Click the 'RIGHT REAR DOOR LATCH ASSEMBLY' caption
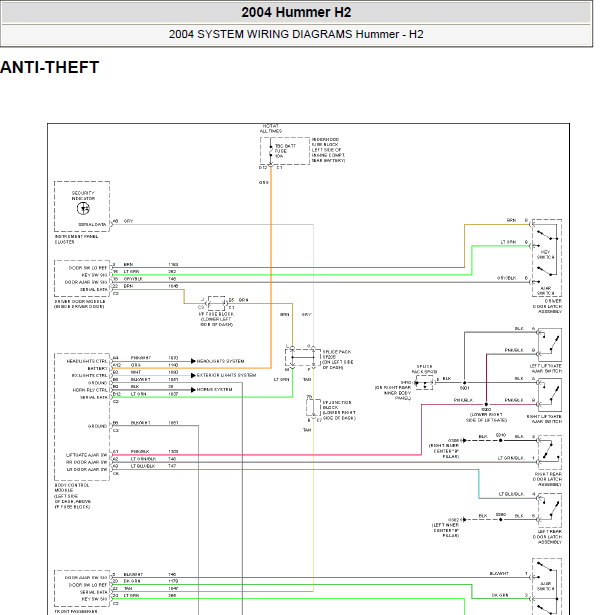Screen dimensions: 605x615 (547, 479)
